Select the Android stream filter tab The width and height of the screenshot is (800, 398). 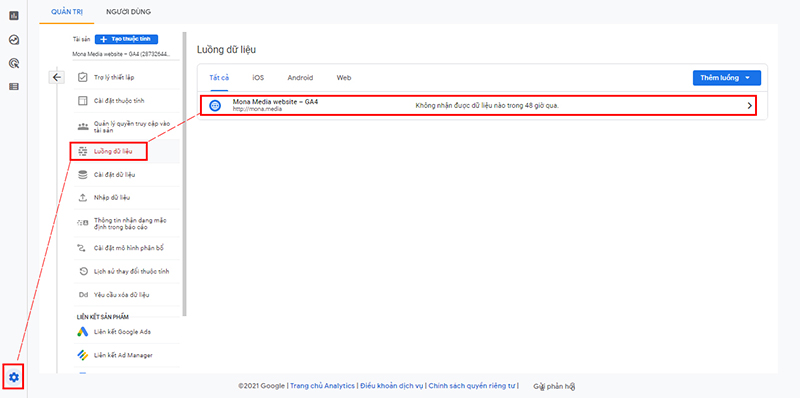[x=300, y=78]
